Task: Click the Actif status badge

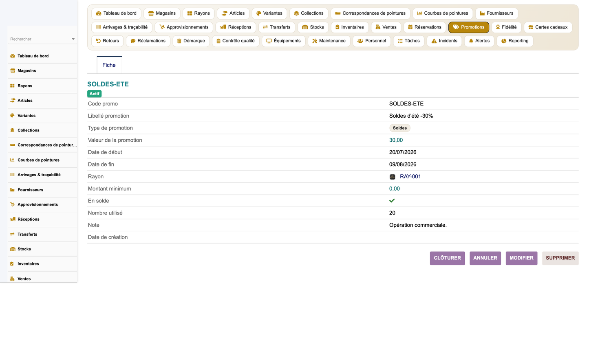Action: (95, 94)
